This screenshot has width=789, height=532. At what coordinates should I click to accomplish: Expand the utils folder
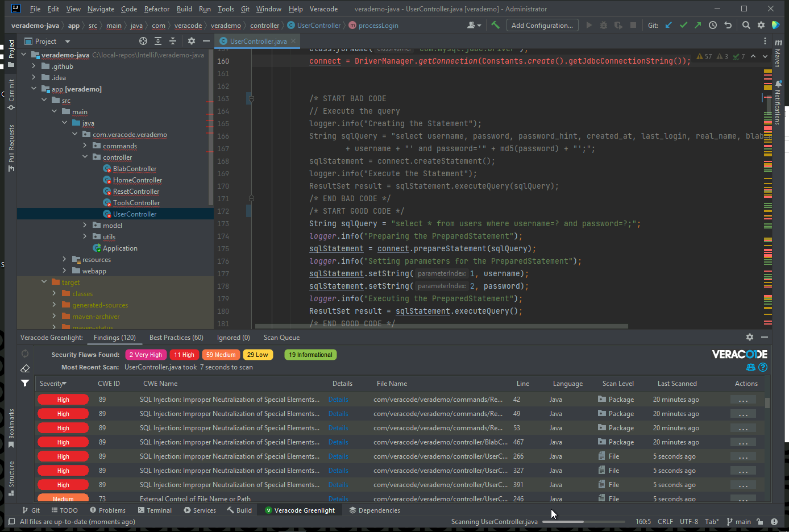(x=85, y=237)
